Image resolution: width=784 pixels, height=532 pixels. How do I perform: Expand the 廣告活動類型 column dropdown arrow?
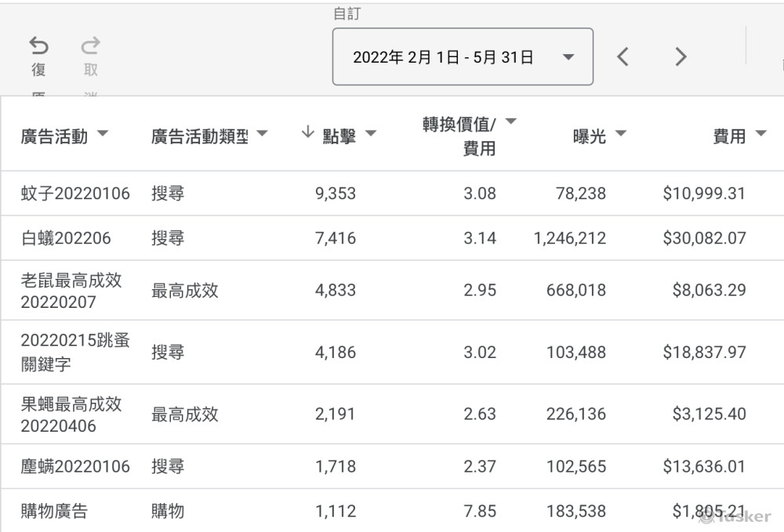click(262, 134)
